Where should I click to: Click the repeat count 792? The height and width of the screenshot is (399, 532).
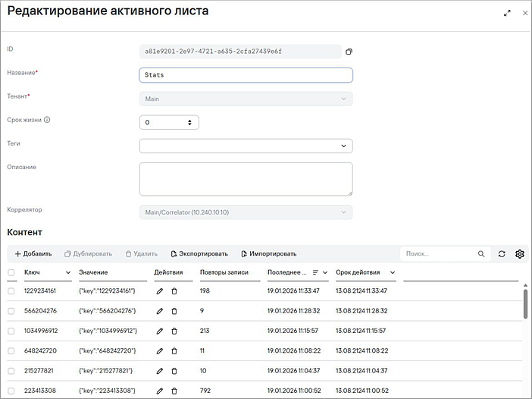(205, 391)
